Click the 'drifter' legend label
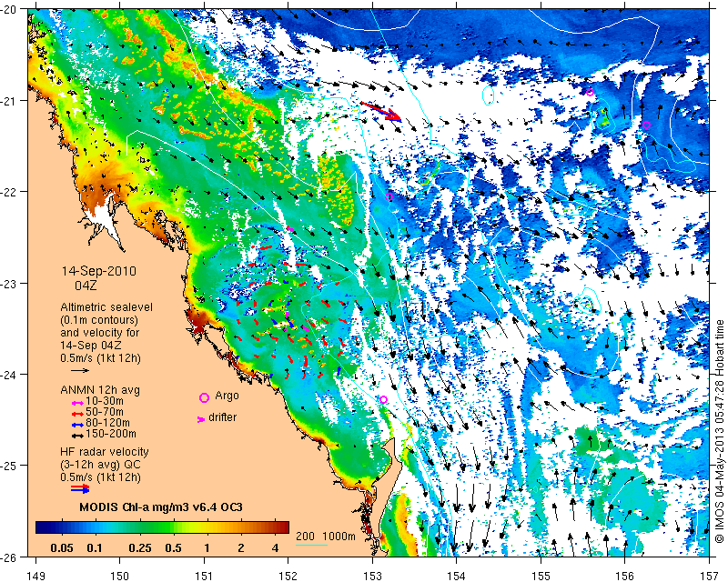The image size is (728, 582). coord(222,417)
